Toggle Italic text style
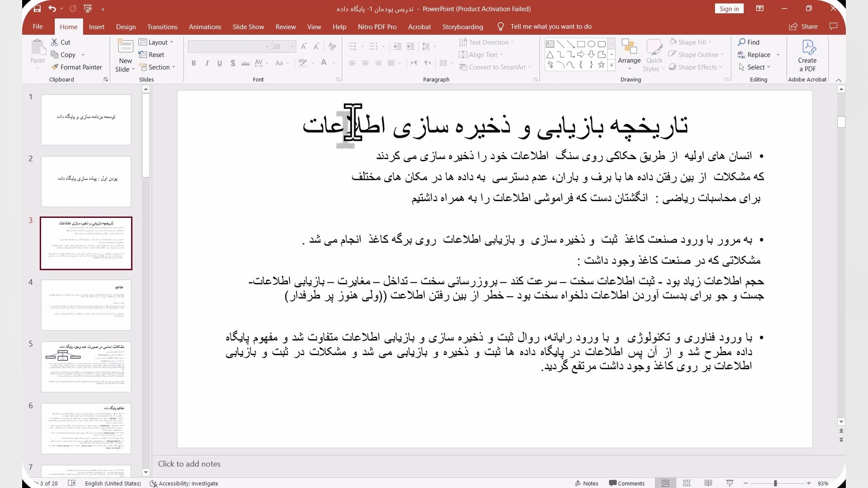The height and width of the screenshot is (488, 868). click(207, 63)
